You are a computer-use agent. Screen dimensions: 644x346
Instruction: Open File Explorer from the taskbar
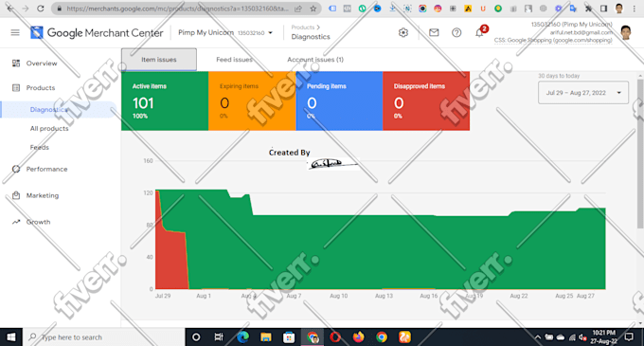[x=266, y=337]
